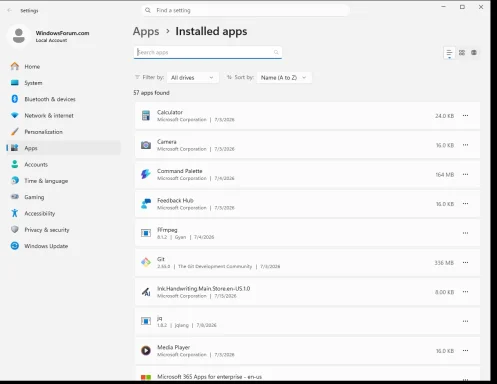Open more options for Command Palette
The image size is (497, 384).
coord(465,174)
